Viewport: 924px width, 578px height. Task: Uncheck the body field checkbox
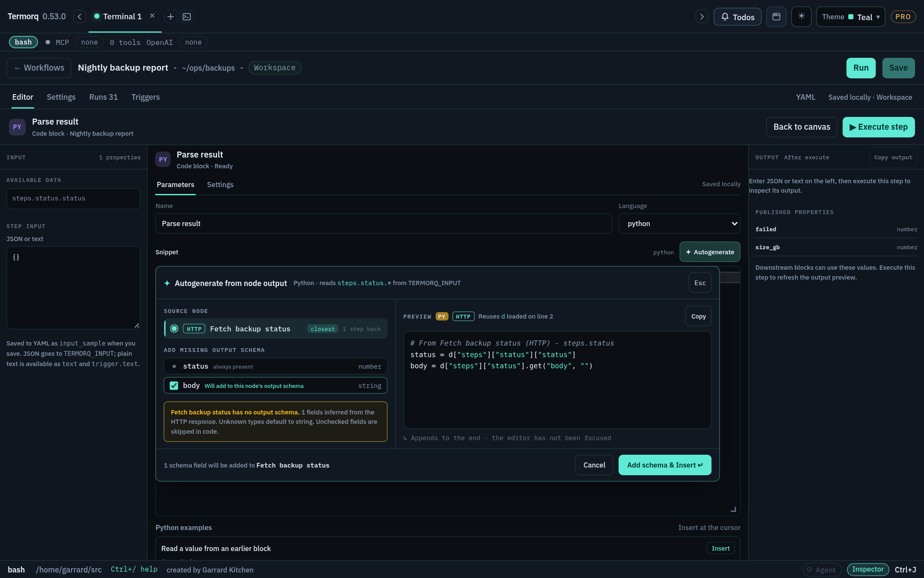point(174,386)
